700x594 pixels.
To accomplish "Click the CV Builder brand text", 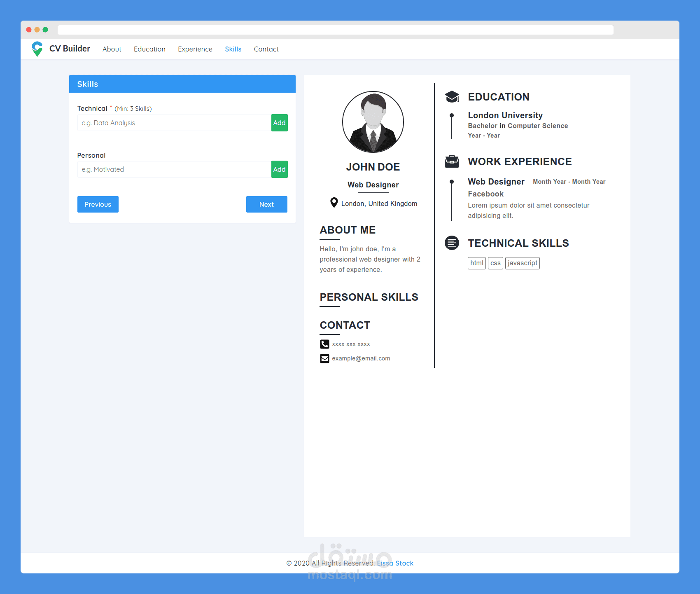I will click(x=70, y=49).
